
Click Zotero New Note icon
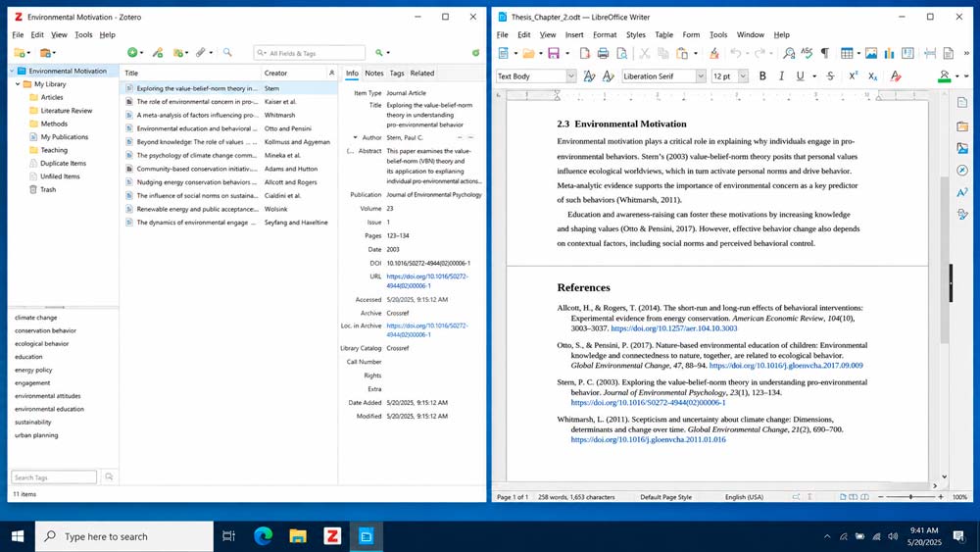click(178, 53)
